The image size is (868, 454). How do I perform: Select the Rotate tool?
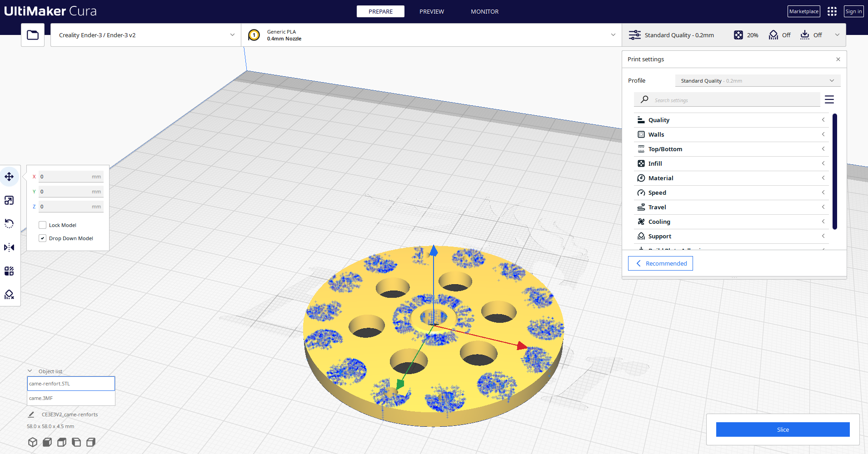(10, 223)
